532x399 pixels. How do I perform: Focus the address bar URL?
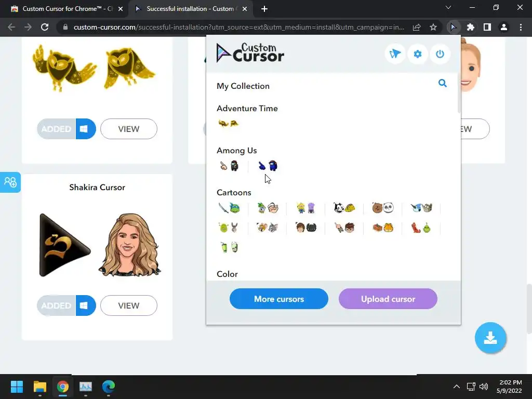[238, 27]
